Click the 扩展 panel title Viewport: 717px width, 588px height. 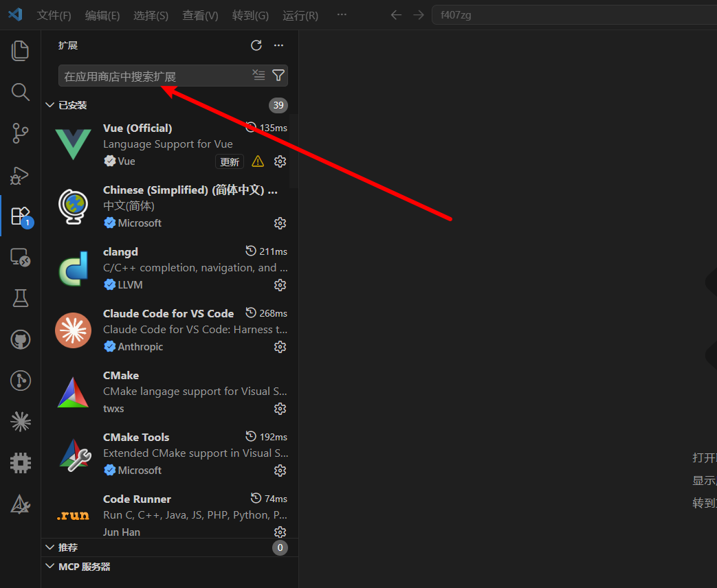coord(68,45)
